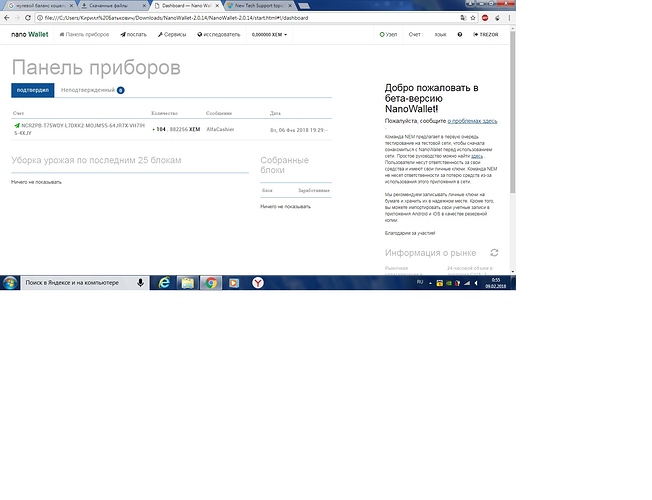Screen dimensions: 652x500
Task: Open the media player taskbar icon
Action: point(234,283)
